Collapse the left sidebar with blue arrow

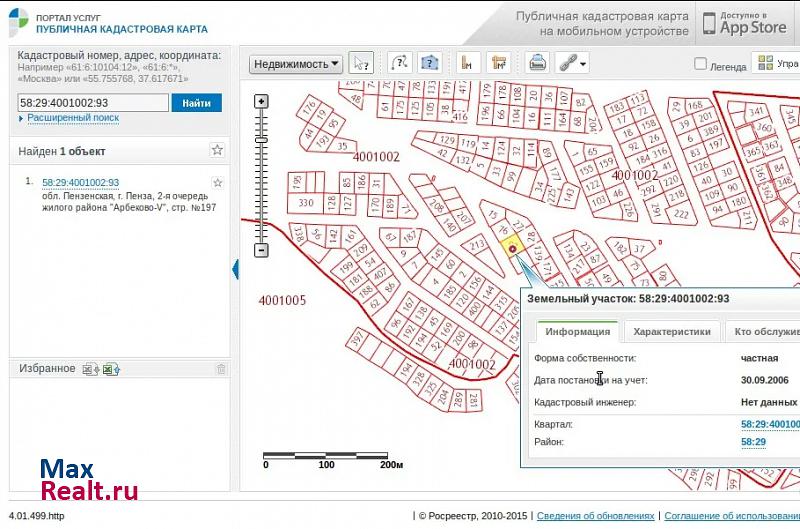236,268
